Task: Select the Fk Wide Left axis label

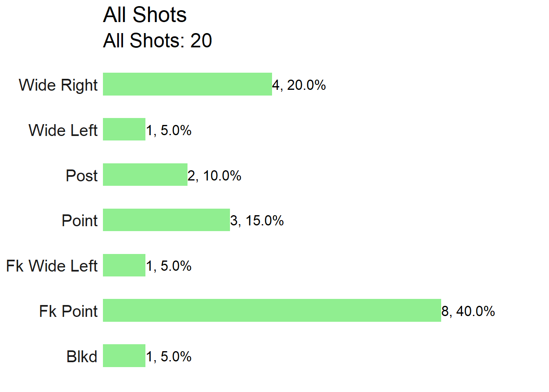Action: point(52,266)
